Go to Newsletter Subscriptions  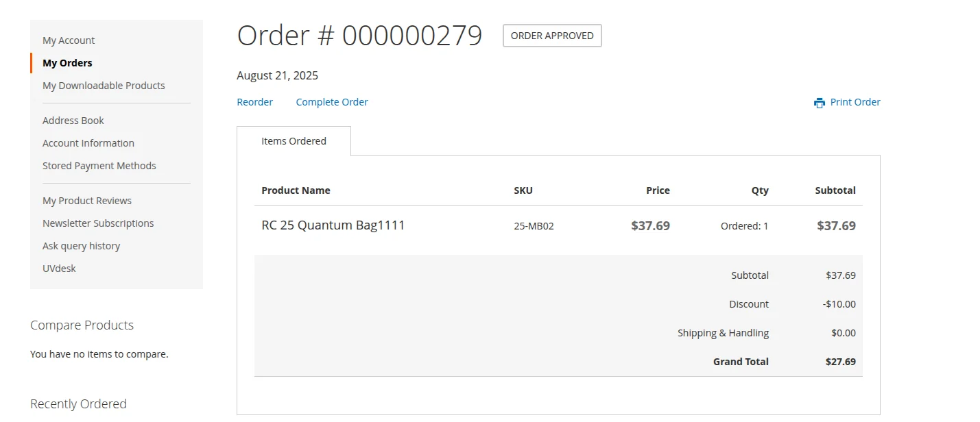click(x=98, y=223)
